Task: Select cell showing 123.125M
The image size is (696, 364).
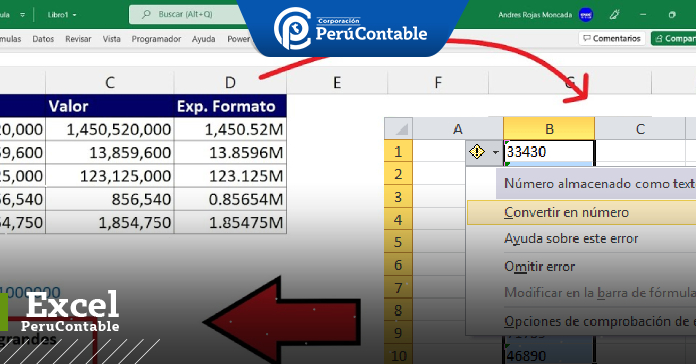Action: 230,176
